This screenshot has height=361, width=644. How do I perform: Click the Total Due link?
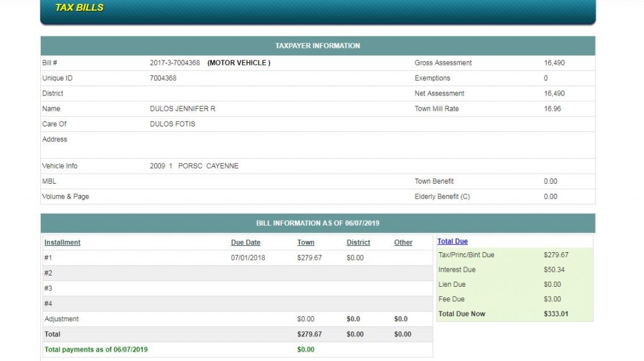452,242
